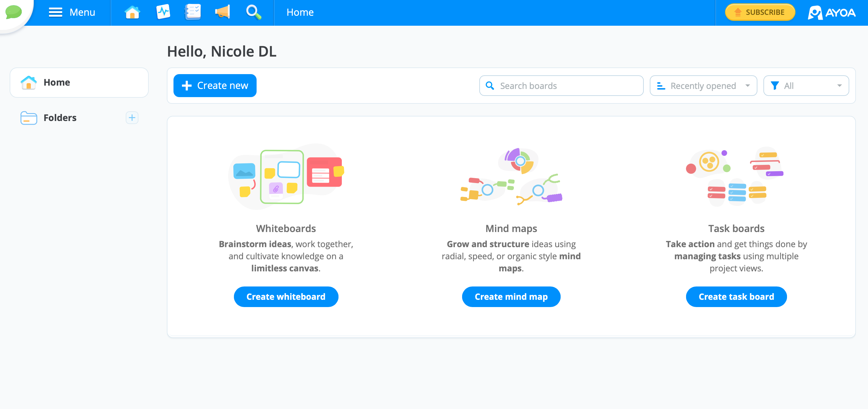Click the Create new button
The width and height of the screenshot is (868, 409).
215,85
